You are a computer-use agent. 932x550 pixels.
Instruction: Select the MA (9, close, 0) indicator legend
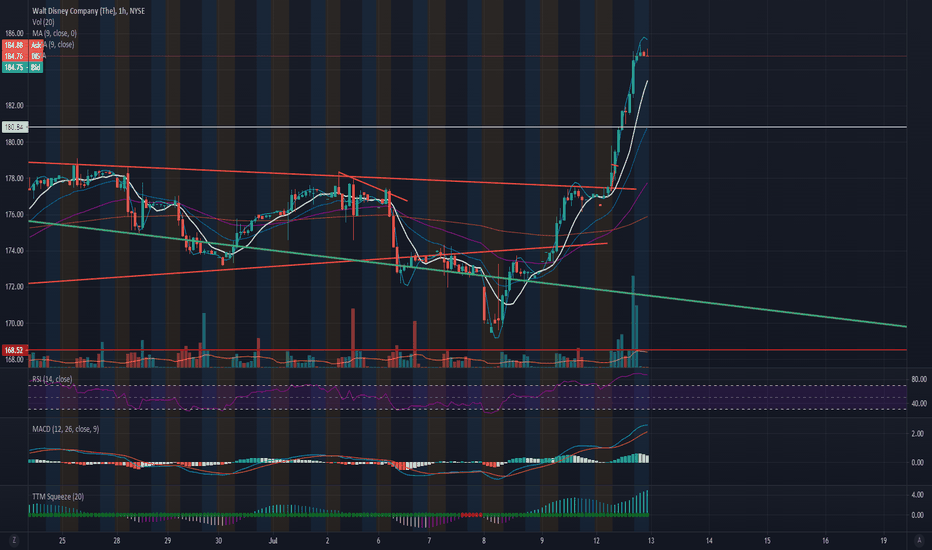[54, 33]
